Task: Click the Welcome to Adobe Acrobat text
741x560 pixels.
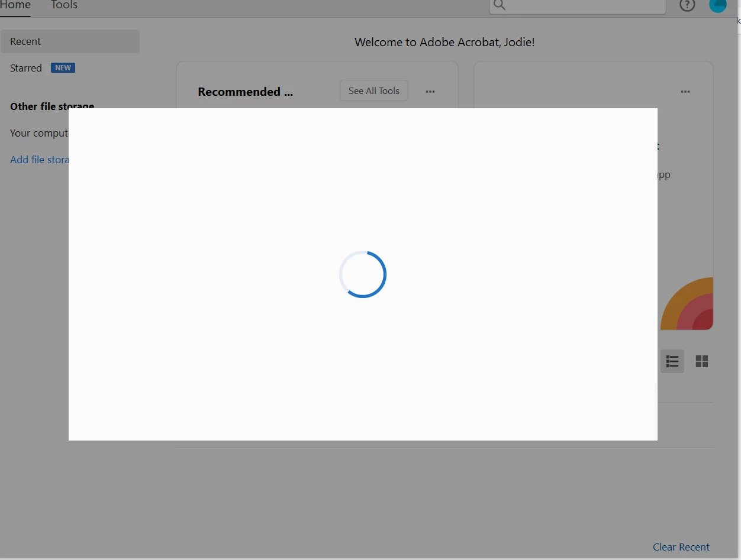Action: tap(444, 42)
